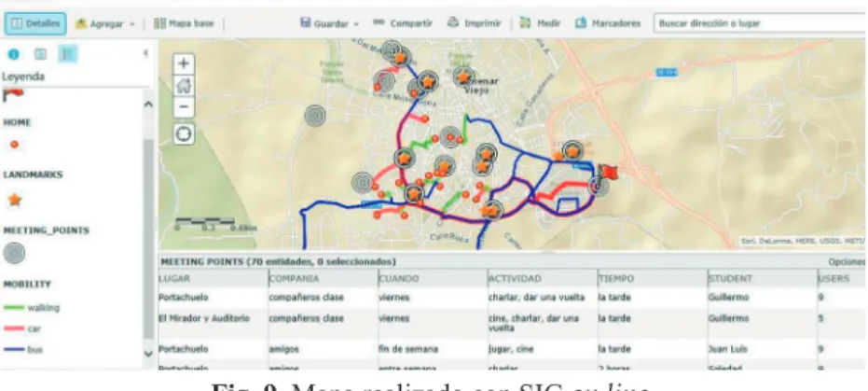The width and height of the screenshot is (868, 391).
Task: Click the Leyenda panel heading
Action: coord(23,77)
